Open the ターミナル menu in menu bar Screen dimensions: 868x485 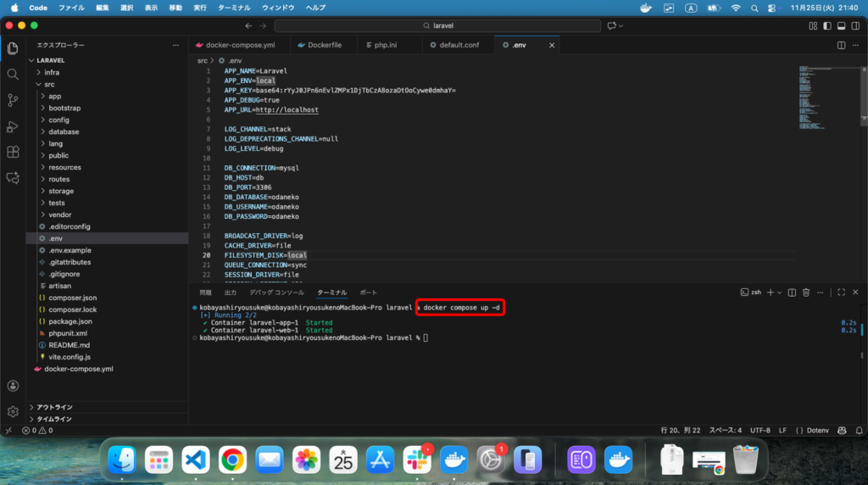point(234,8)
